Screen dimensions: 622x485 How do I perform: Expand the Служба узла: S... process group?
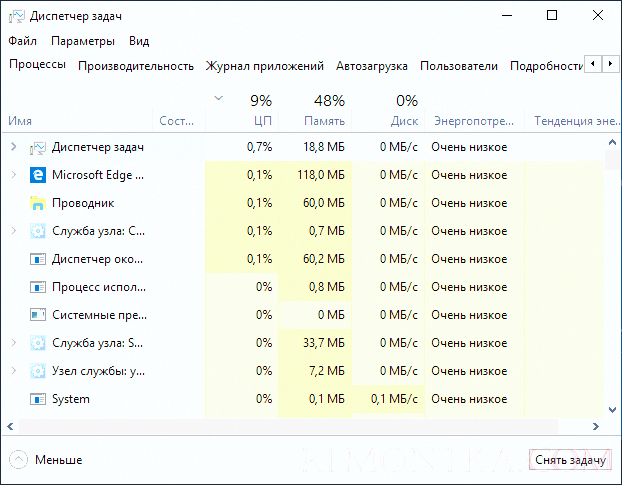point(13,342)
